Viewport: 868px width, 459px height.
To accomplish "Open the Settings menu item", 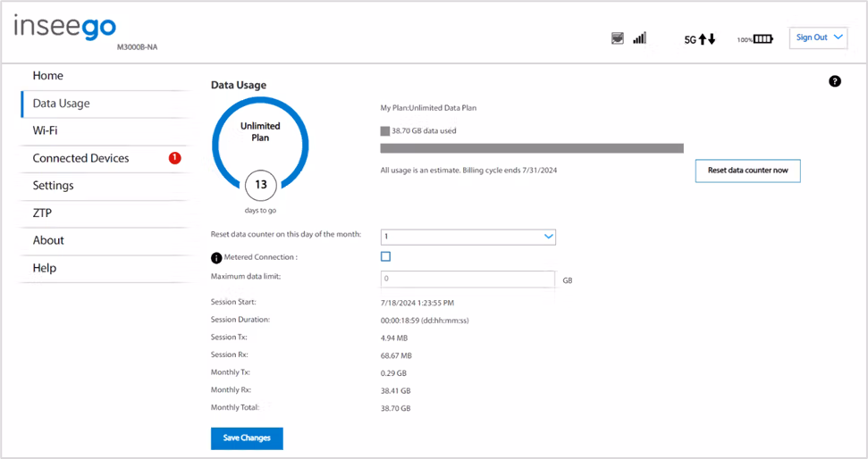I will [53, 186].
